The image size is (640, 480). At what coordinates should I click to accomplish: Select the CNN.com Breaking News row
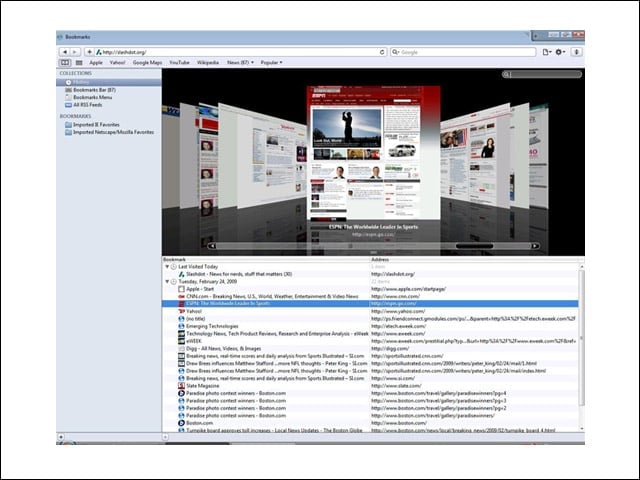[370, 296]
